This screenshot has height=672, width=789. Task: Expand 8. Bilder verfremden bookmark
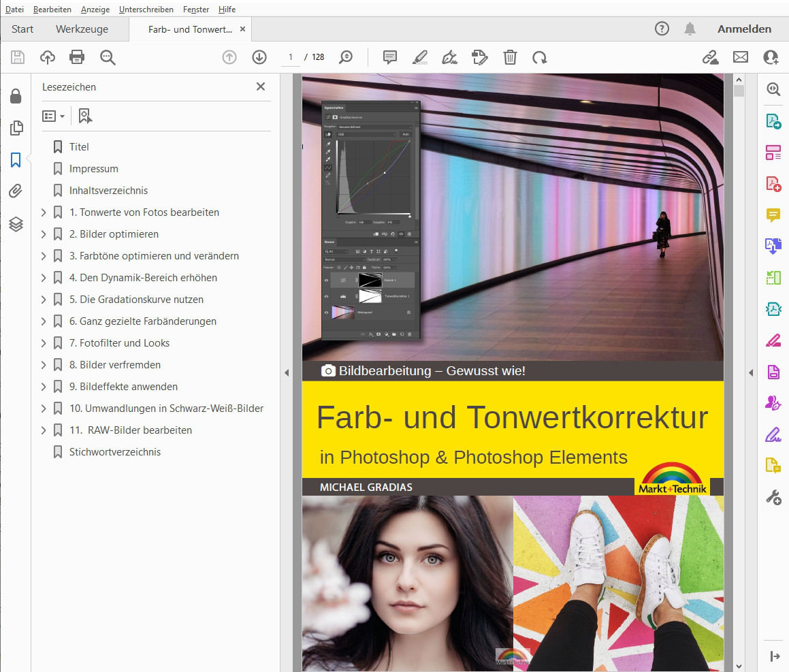coord(44,365)
